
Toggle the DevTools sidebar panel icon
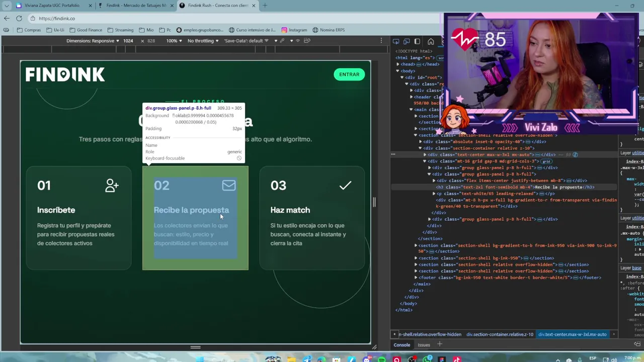tap(417, 42)
